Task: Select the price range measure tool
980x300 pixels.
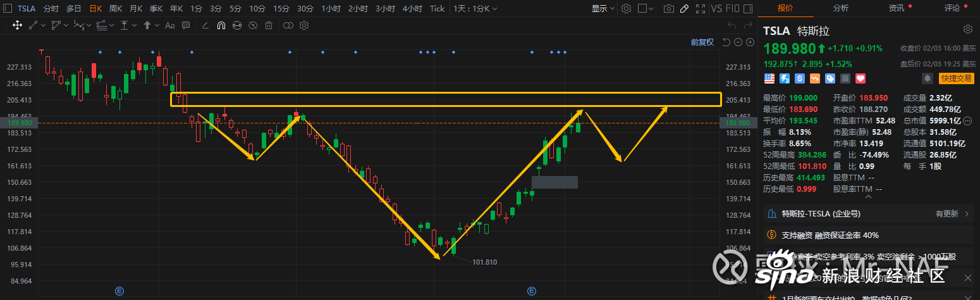Action: point(125,25)
